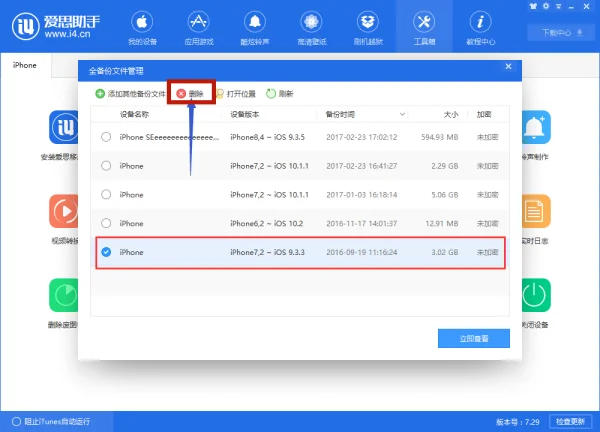Open skin shirt icon in title bar

(533, 6)
